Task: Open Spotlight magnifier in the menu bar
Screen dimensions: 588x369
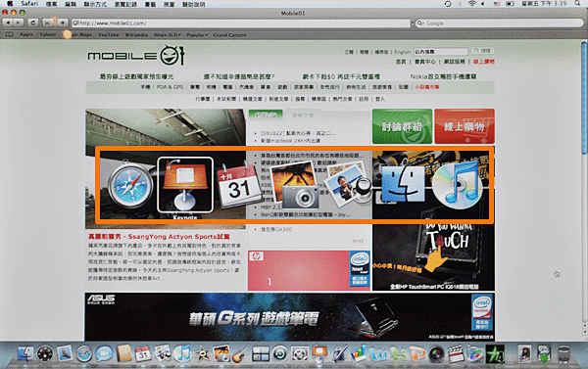Action: tap(578, 3)
